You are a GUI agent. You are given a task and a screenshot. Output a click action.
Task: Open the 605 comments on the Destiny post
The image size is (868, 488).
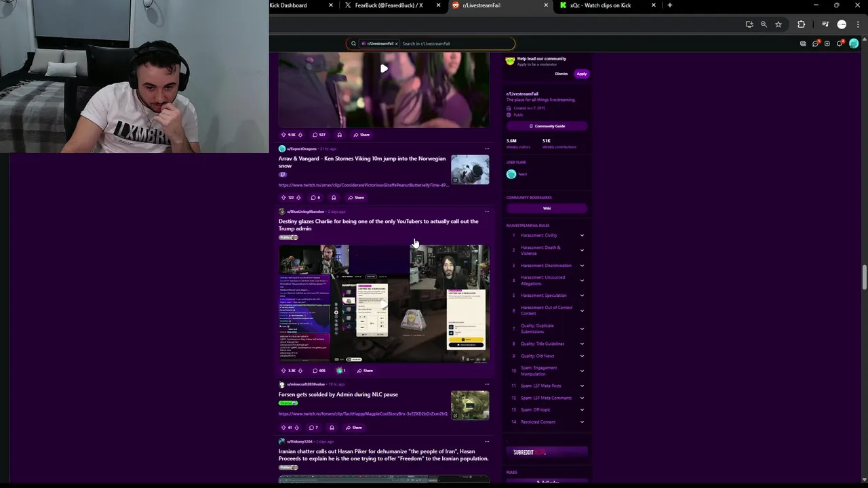(319, 370)
